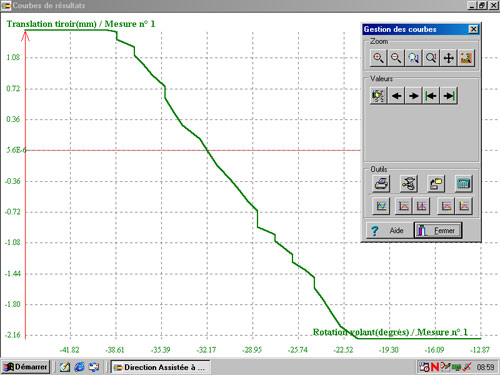500x375 pixels.
Task: Jump to last value with green-bar arrow
Action: (x=449, y=96)
